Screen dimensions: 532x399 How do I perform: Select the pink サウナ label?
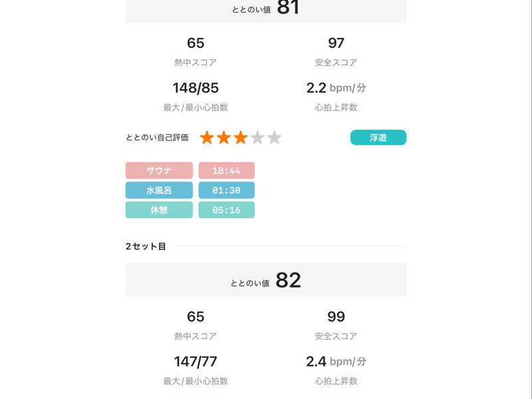159,171
